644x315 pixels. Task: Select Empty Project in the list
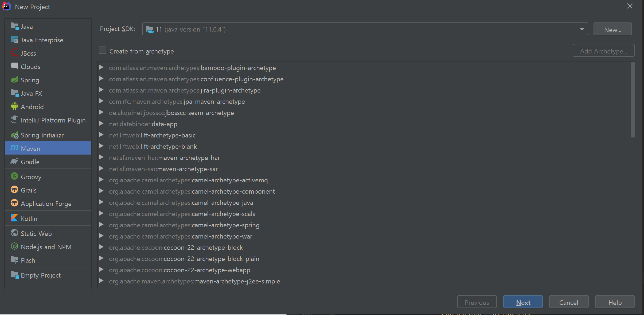[41, 275]
